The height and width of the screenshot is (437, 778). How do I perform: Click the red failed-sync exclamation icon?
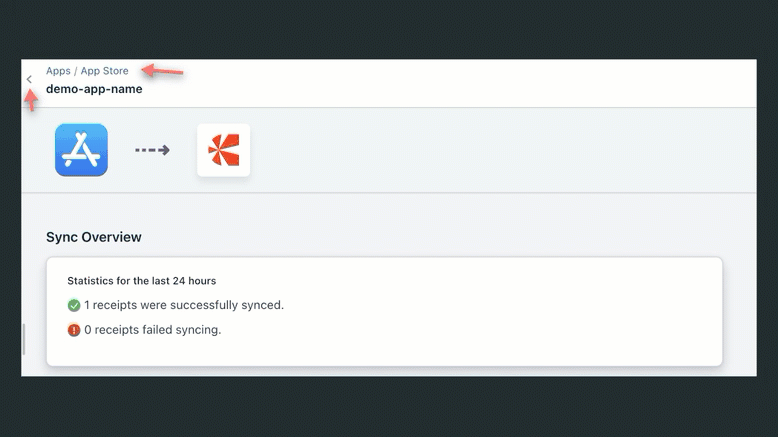74,330
